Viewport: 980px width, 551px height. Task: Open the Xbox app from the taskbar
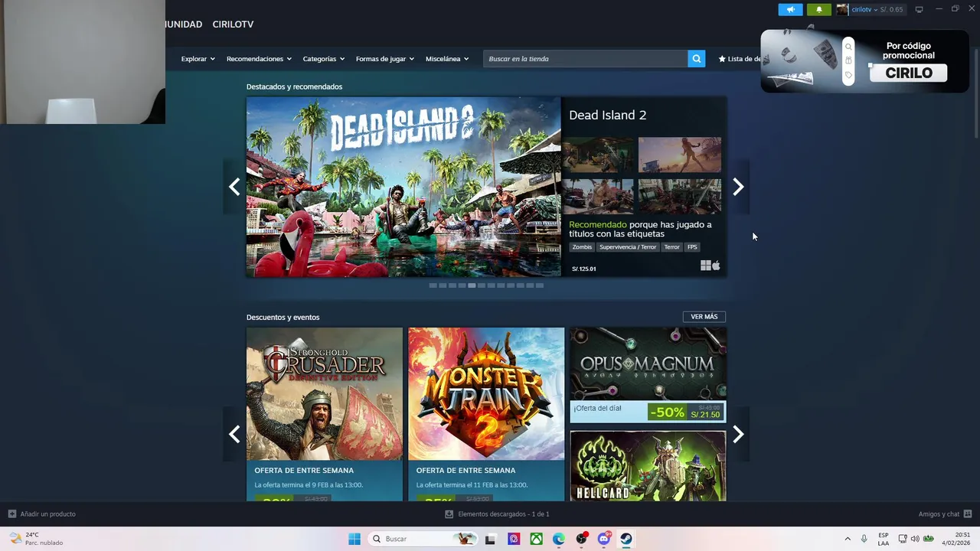pyautogui.click(x=537, y=539)
